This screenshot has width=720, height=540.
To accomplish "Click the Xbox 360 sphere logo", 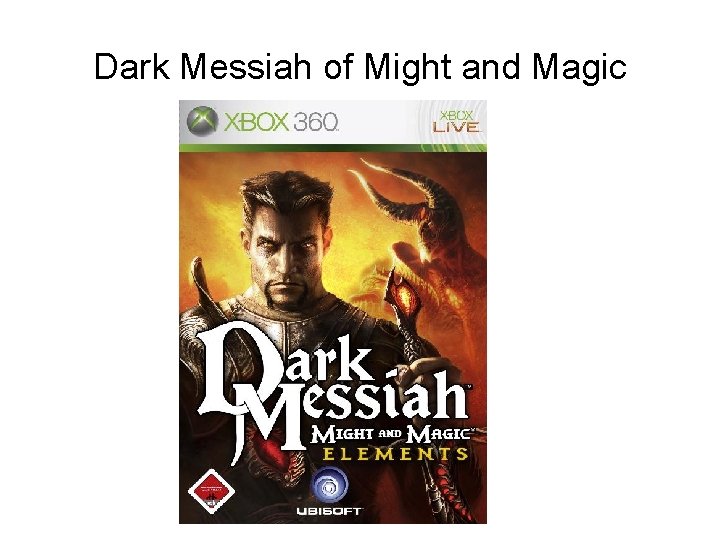I will [202, 121].
